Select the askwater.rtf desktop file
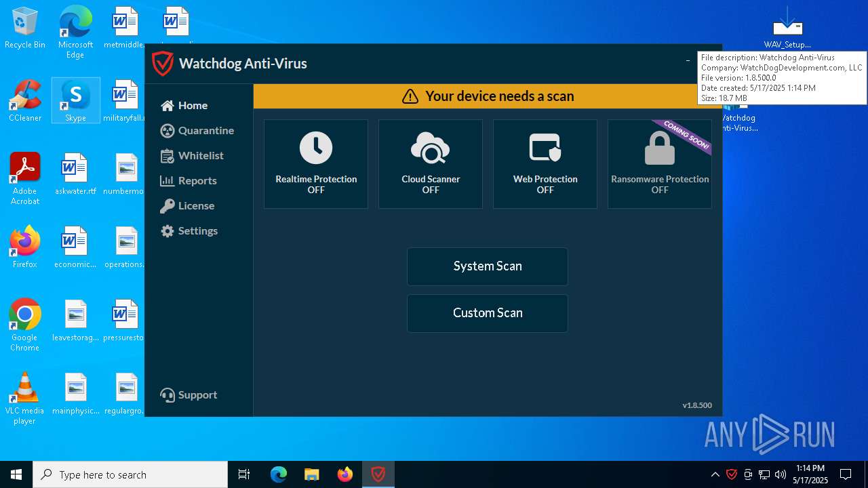The width and height of the screenshot is (868, 488). click(75, 174)
